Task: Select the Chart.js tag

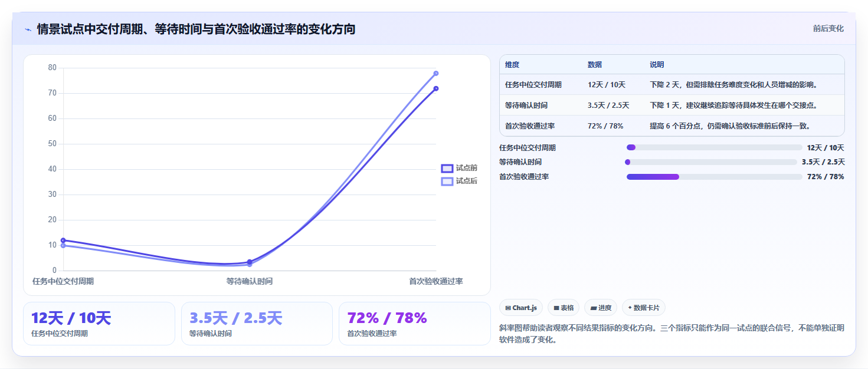Action: click(521, 308)
